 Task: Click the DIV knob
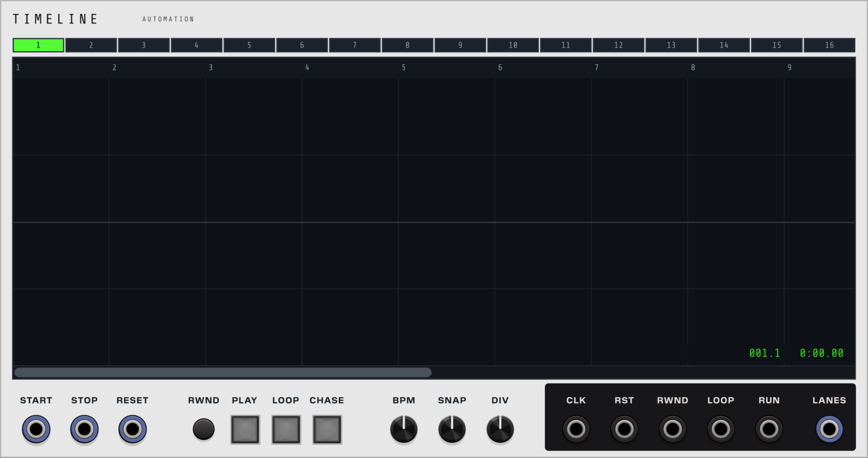point(500,430)
